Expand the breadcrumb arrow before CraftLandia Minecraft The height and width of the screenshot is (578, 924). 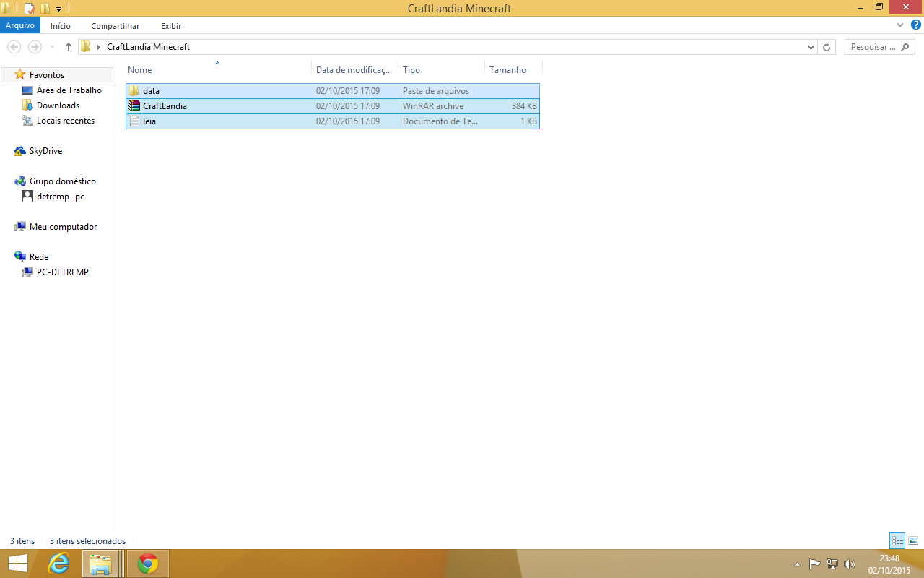pos(98,47)
